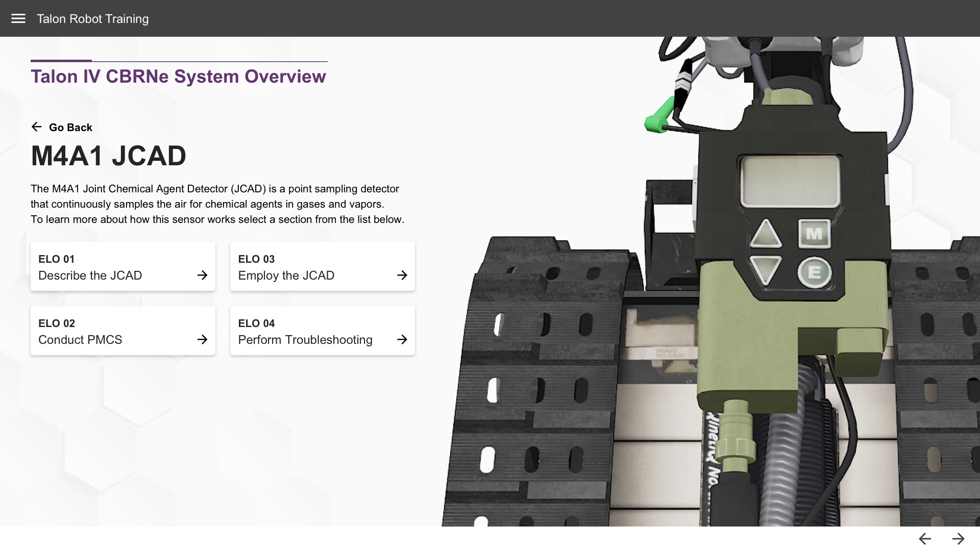Click the M4A1 JCAD heading

pos(108,156)
